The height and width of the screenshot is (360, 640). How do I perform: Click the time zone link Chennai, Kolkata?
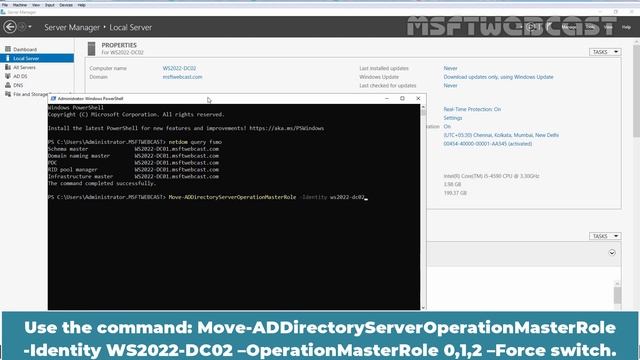tap(501, 135)
